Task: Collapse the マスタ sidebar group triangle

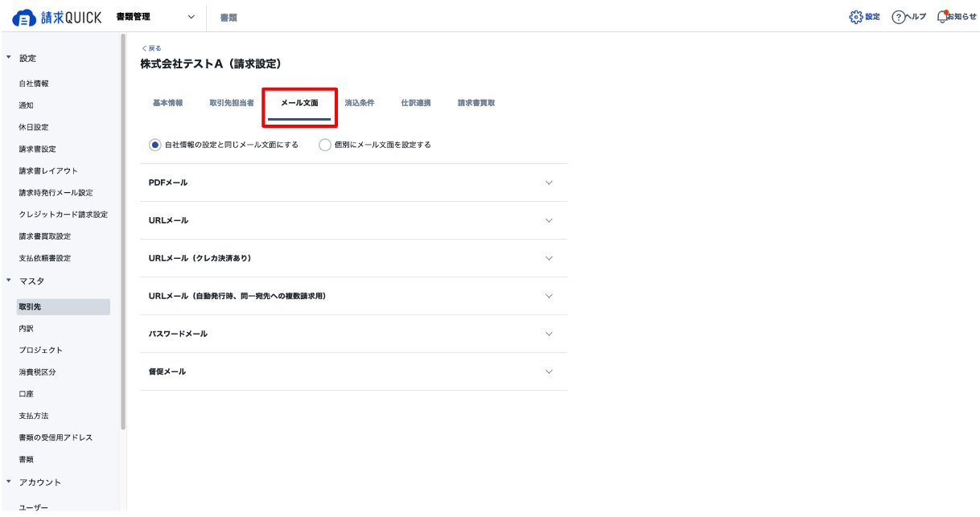Action: coord(9,281)
